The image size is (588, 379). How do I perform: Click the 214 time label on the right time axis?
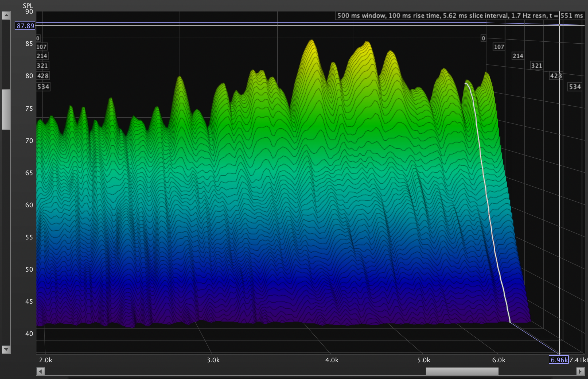pyautogui.click(x=518, y=56)
